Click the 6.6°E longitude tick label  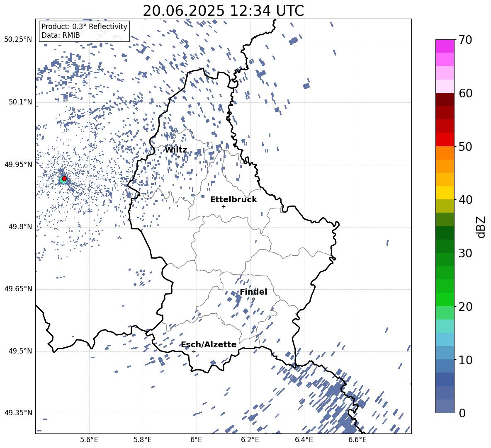tap(357, 440)
